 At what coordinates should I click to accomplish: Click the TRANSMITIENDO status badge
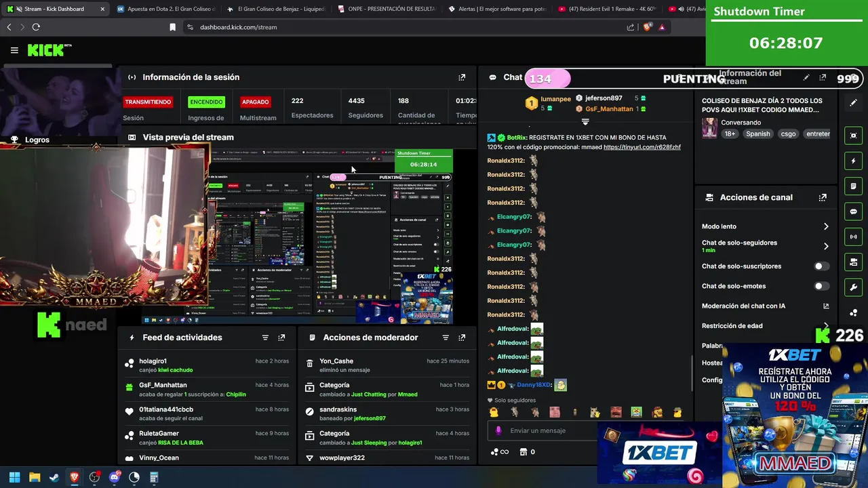[x=148, y=102]
